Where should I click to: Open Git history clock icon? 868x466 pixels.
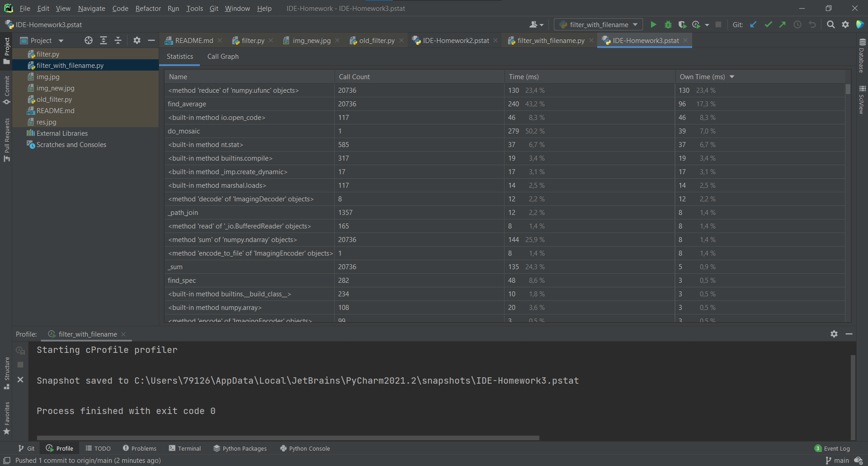coord(797,25)
